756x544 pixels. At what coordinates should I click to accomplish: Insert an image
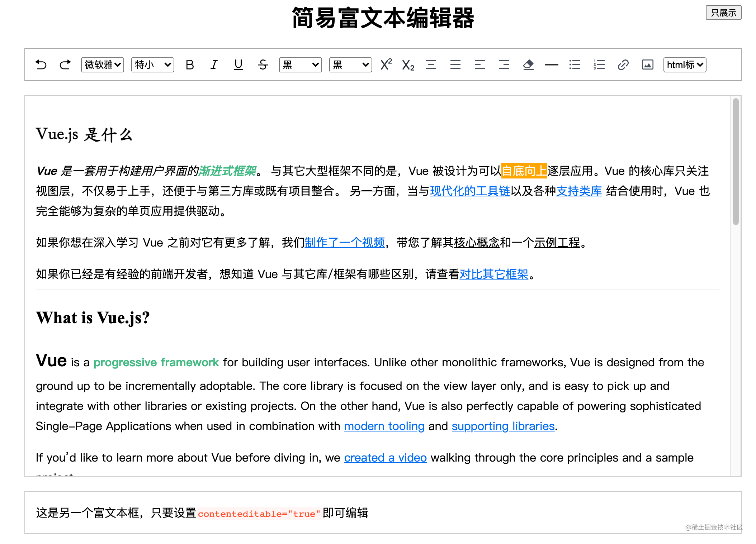tap(647, 65)
